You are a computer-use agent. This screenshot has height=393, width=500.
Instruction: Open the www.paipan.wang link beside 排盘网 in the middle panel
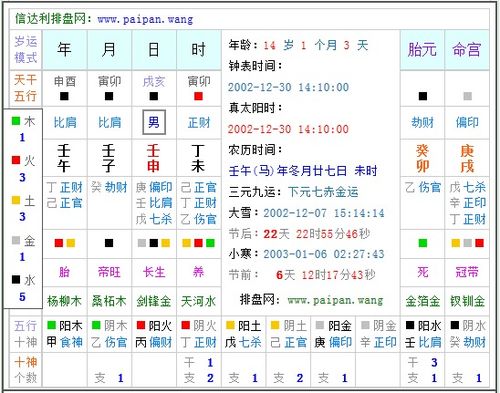(335, 300)
